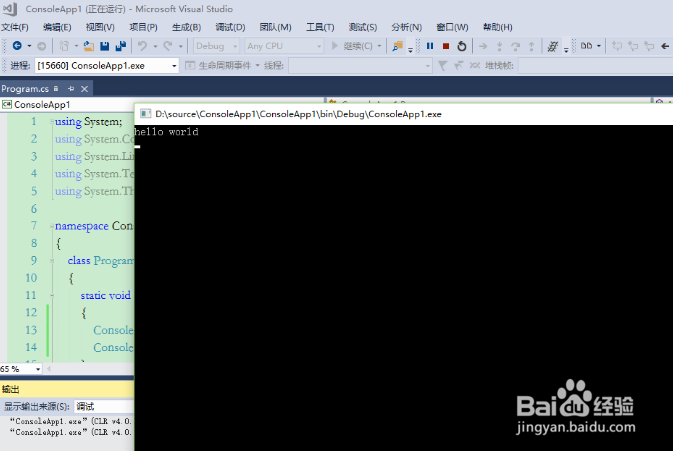Open the Window (窗口) menu
Image resolution: width=673 pixels, height=451 pixels.
[x=452, y=27]
